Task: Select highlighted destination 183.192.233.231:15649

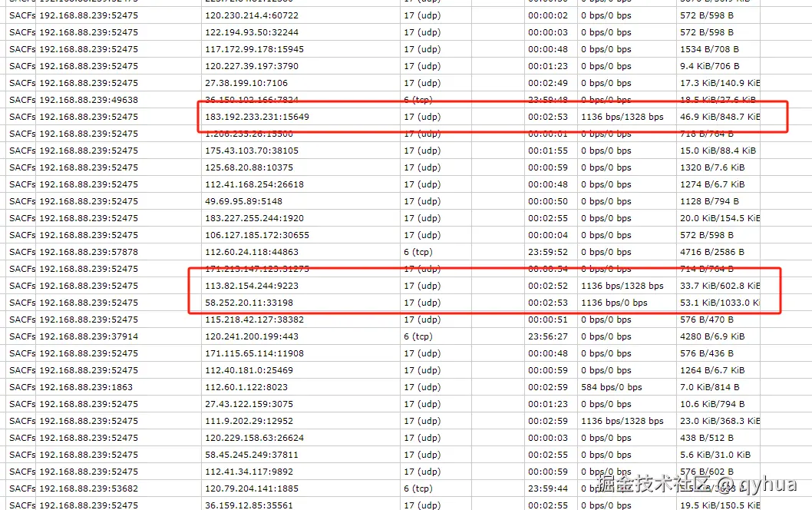Action: click(x=257, y=118)
